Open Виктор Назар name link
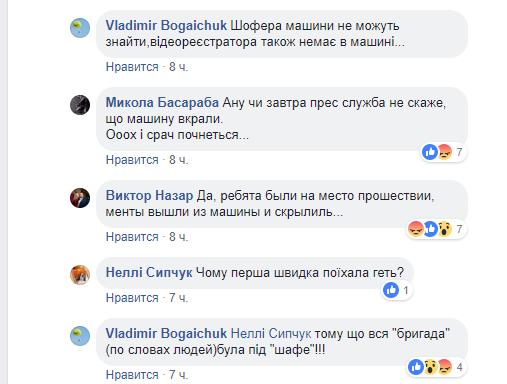This screenshot has width=507, height=384. pyautogui.click(x=149, y=196)
